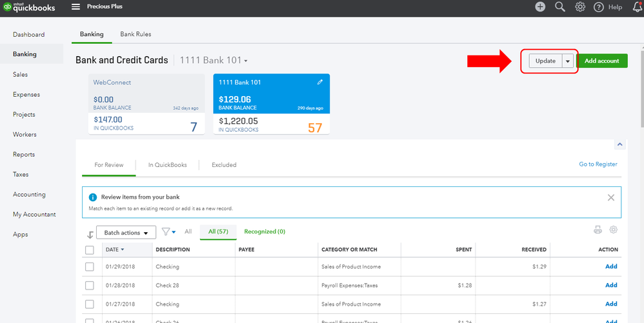
Task: Open the Create plus icon
Action: pos(540,6)
